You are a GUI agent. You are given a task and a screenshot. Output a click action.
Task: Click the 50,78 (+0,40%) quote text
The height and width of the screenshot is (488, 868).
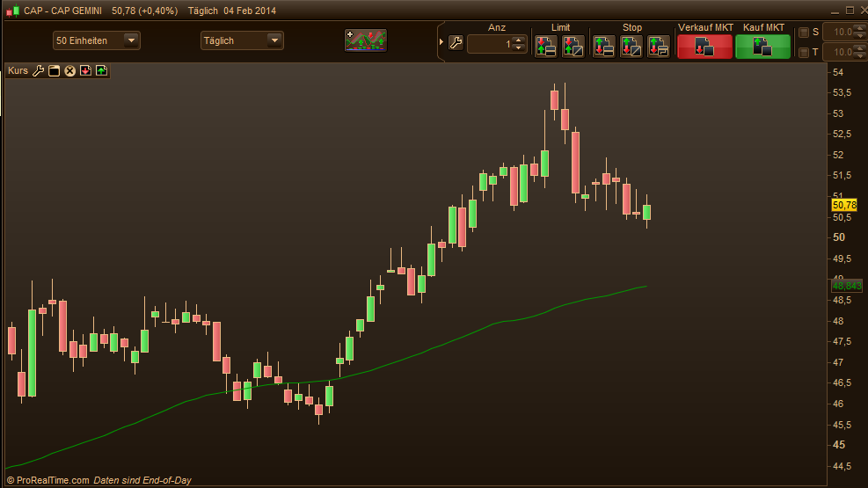pyautogui.click(x=144, y=11)
